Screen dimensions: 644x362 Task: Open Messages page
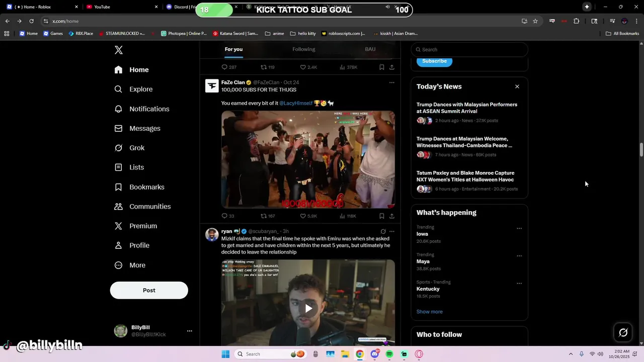137,128
